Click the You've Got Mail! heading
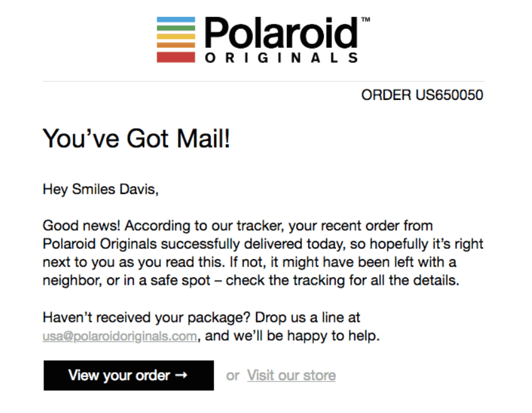Screen dimensions: 532x413 coord(136,138)
